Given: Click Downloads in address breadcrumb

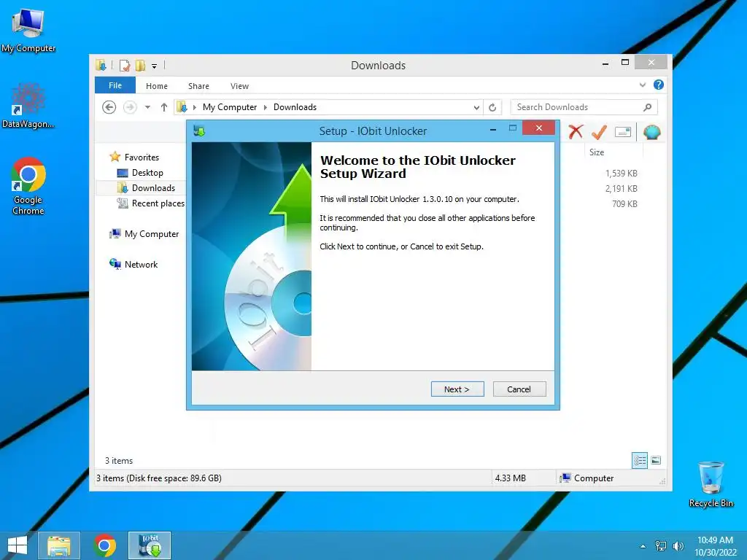Looking at the screenshot, I should coord(295,107).
